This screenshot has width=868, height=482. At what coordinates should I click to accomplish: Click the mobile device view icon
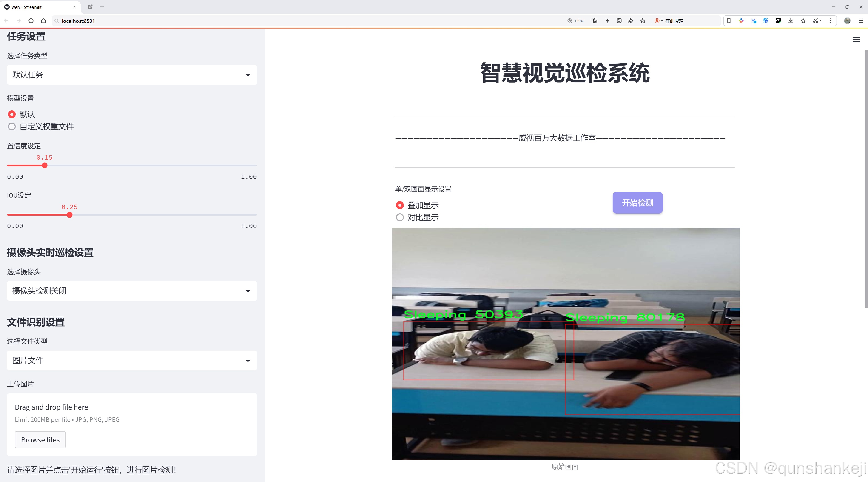tap(729, 20)
